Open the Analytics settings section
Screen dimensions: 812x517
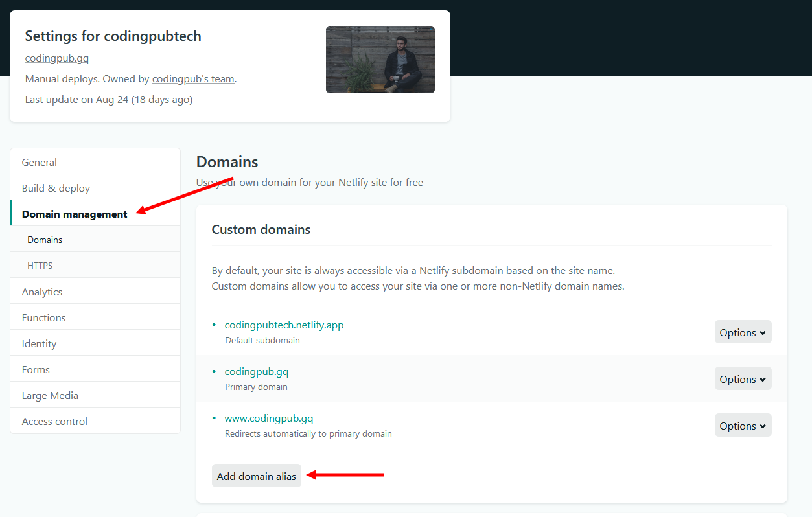[x=95, y=292]
